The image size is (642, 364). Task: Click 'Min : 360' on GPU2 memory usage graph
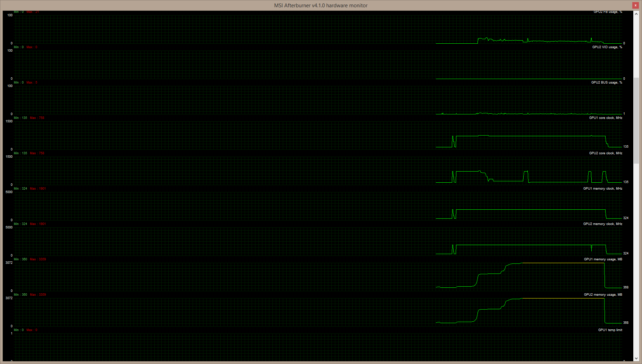coord(20,295)
